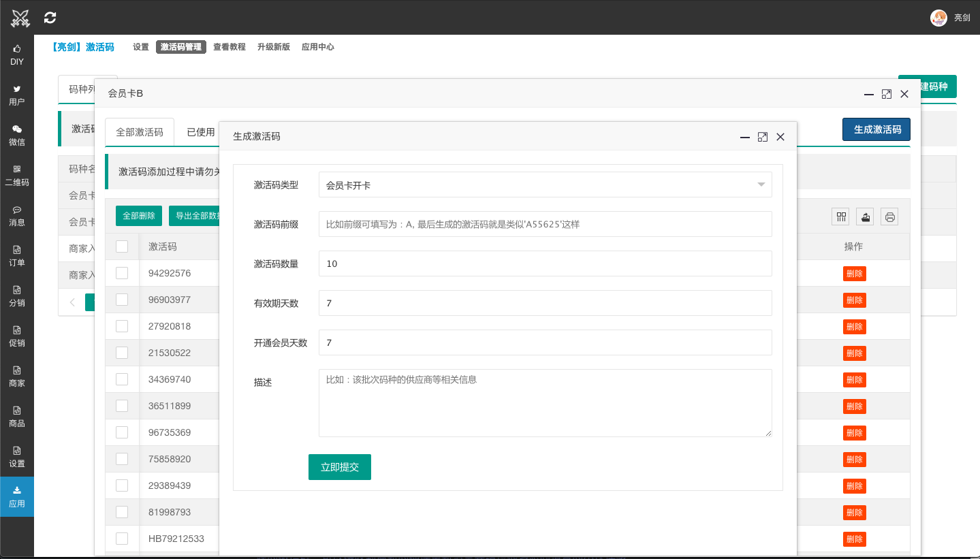Open 用户 in the left sidebar
The image size is (980, 559).
click(x=17, y=95)
